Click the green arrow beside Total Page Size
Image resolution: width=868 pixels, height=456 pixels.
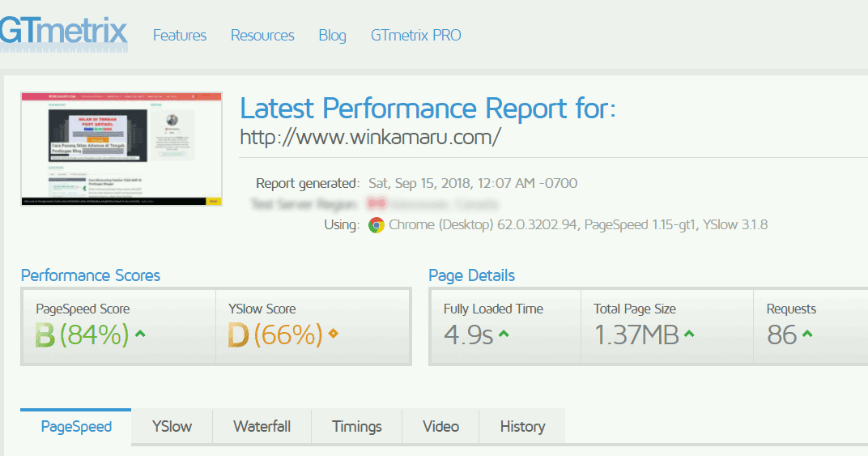coord(689,334)
